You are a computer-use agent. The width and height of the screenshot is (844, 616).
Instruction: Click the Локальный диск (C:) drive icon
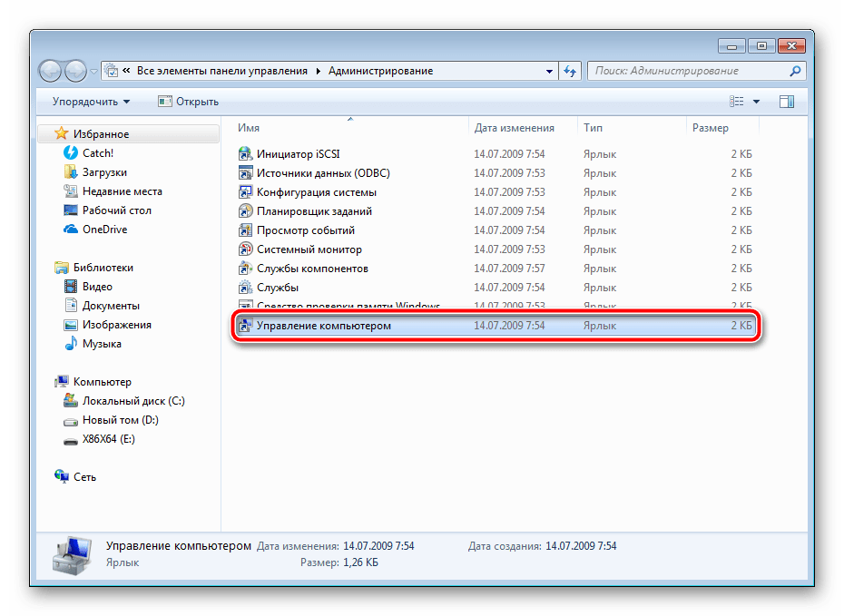tap(71, 401)
